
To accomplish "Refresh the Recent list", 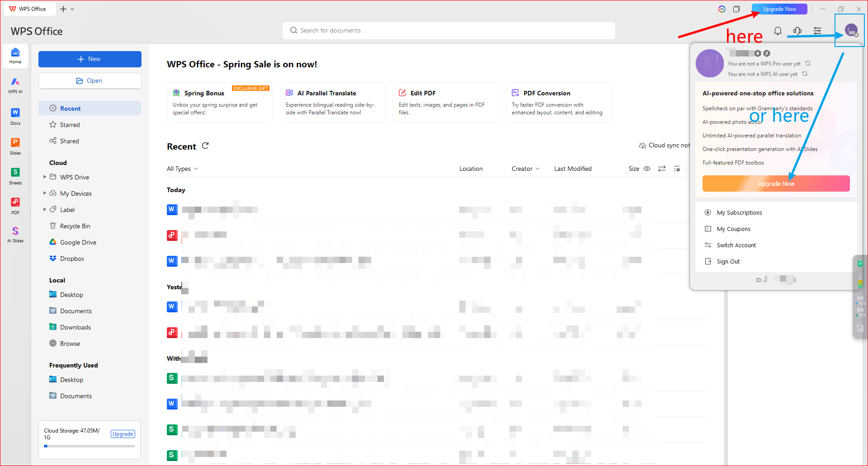I will click(205, 146).
